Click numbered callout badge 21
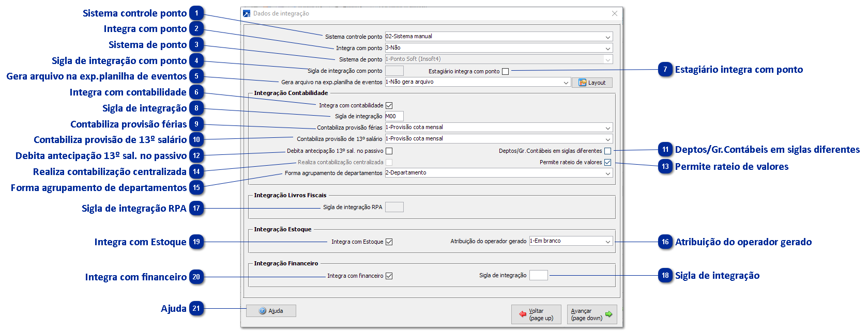The image size is (868, 333). [x=196, y=309]
